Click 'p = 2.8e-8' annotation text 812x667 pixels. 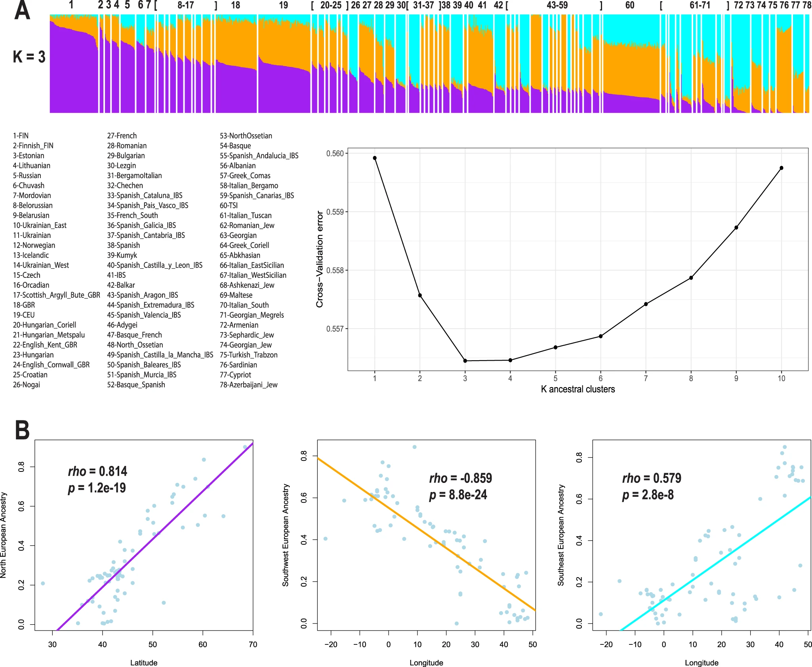point(648,495)
